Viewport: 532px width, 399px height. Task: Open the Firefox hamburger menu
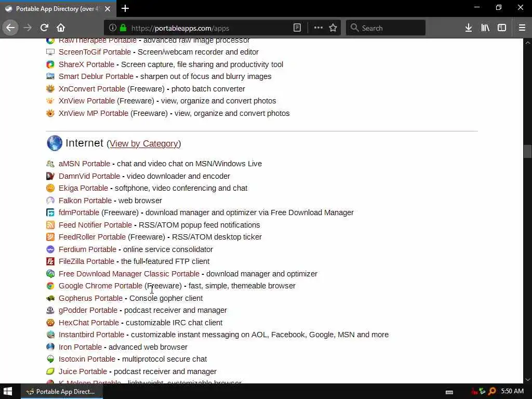pos(522,28)
